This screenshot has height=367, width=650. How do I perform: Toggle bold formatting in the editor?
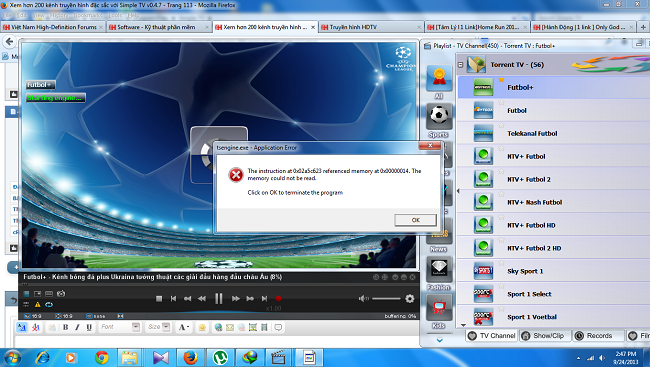coord(65,327)
